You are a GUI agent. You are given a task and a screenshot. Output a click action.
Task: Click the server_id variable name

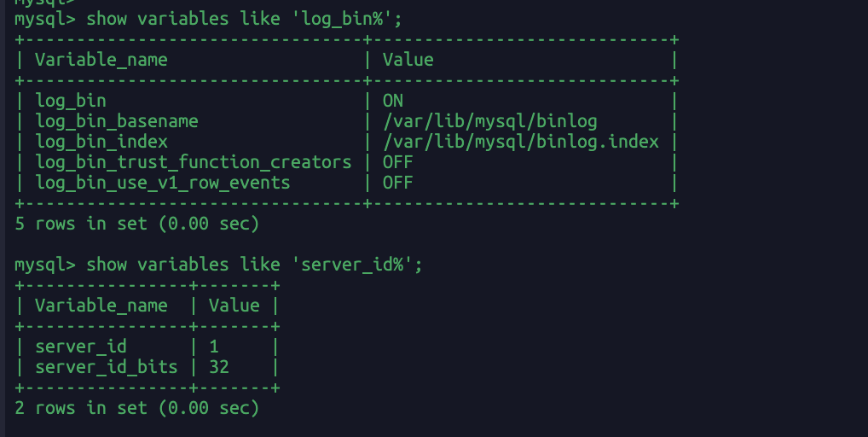point(81,347)
